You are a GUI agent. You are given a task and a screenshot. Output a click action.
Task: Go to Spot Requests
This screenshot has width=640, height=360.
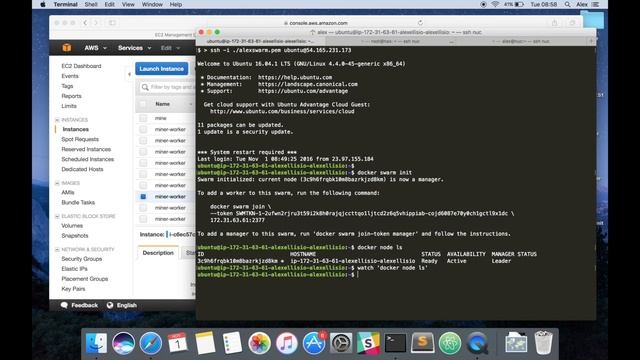pyautogui.click(x=80, y=139)
